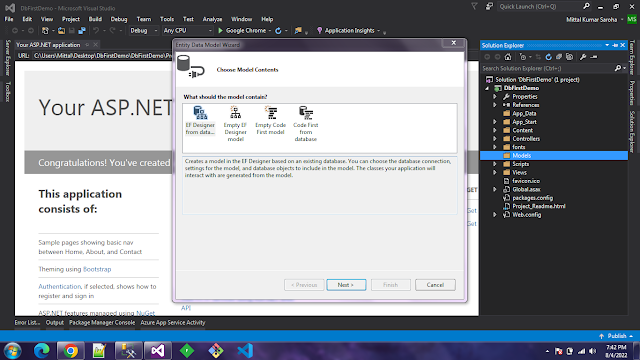The image size is (640, 360).
Task: Click the Windows Start button
Action: 12,351
